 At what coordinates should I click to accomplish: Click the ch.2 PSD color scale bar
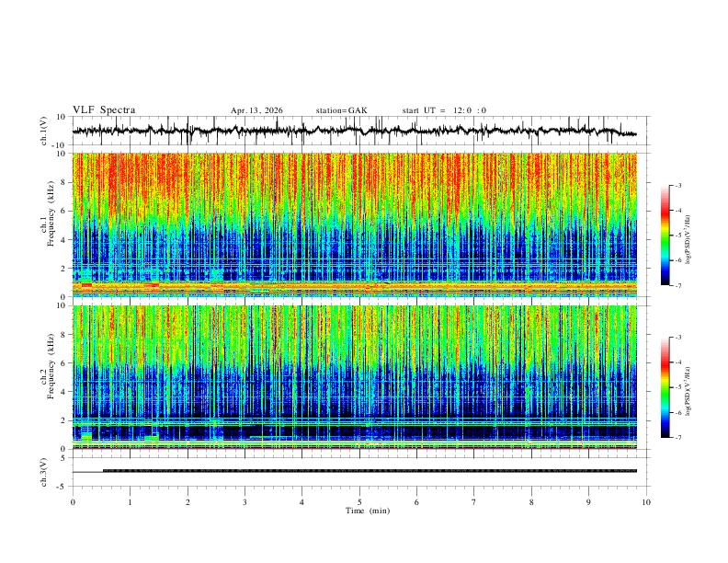[x=665, y=387]
